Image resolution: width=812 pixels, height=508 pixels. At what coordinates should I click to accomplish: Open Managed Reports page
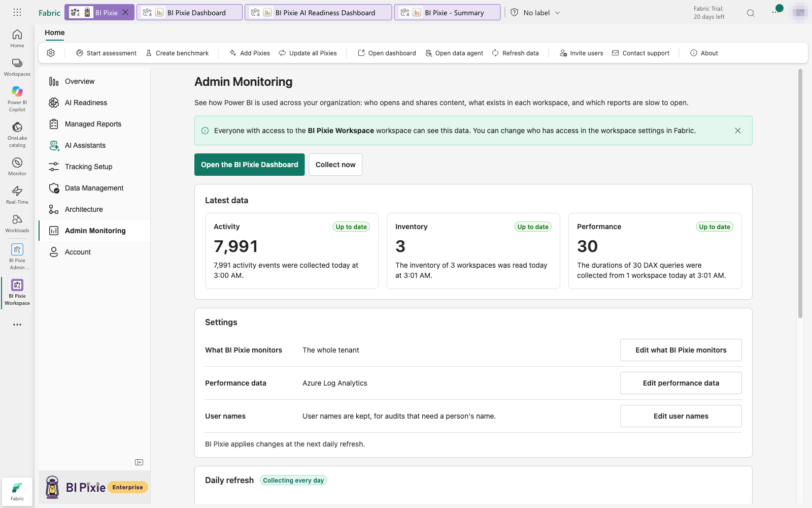click(94, 124)
